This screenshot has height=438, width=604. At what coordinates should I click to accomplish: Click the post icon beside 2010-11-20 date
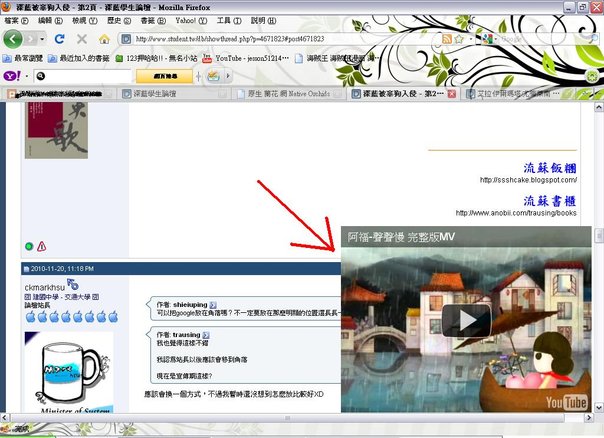tap(26, 269)
